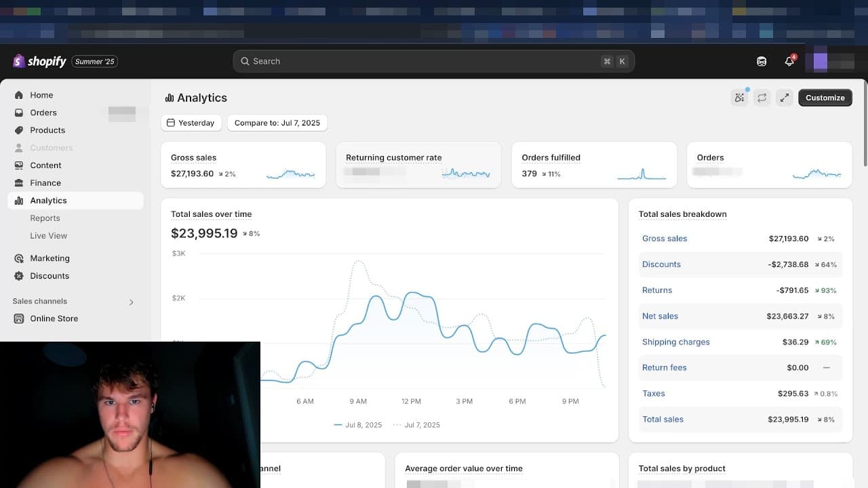Open the Compare to: Jul 7, 2025 picker
Screen dimensions: 868x488
(277, 123)
